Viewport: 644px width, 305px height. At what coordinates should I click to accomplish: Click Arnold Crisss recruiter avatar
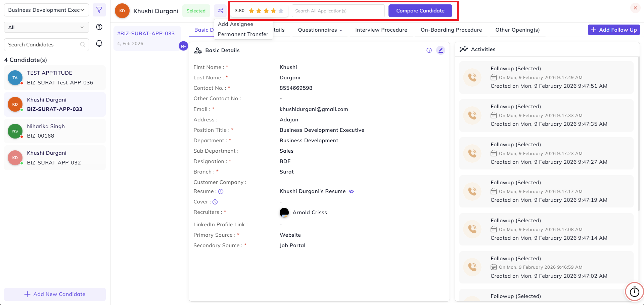284,213
